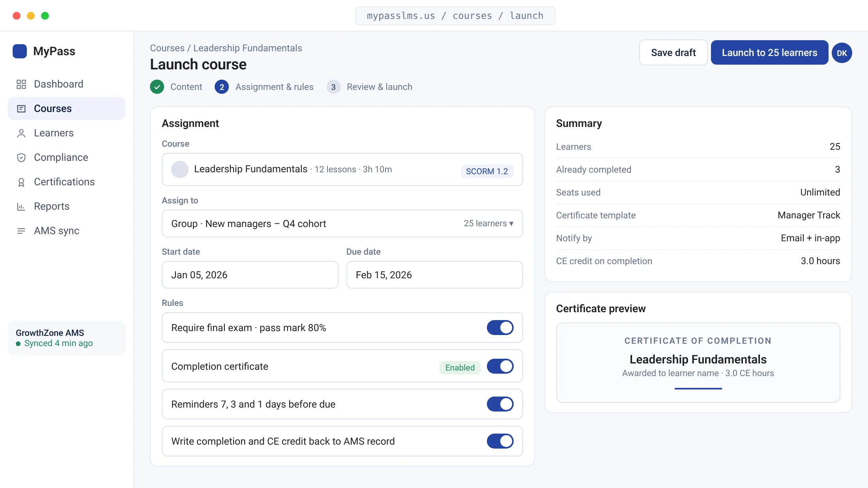Click the step 2 number badge
868x488 pixels.
[x=222, y=87]
